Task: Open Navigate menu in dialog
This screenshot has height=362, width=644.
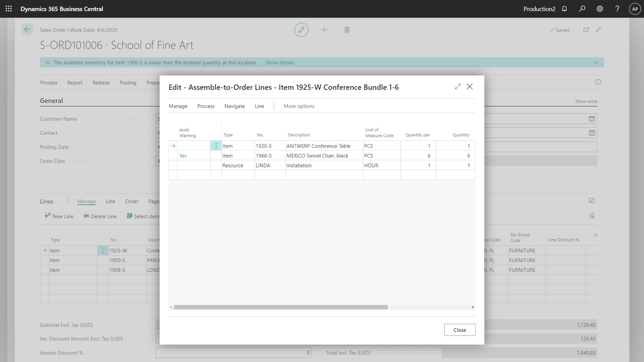Action: (x=235, y=106)
